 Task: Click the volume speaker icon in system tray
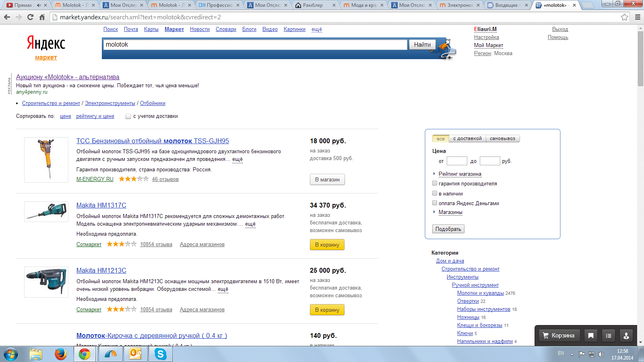(x=601, y=354)
